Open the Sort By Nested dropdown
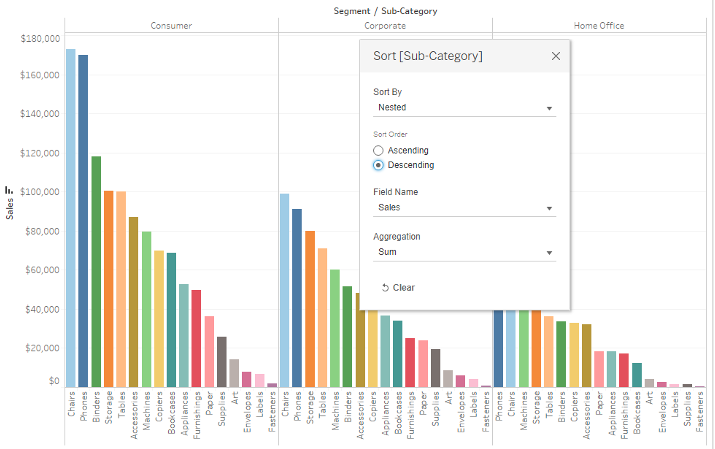The height and width of the screenshot is (449, 715). point(464,108)
